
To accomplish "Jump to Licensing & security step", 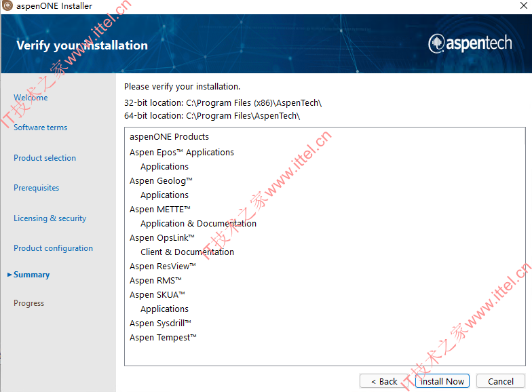I will point(50,218).
